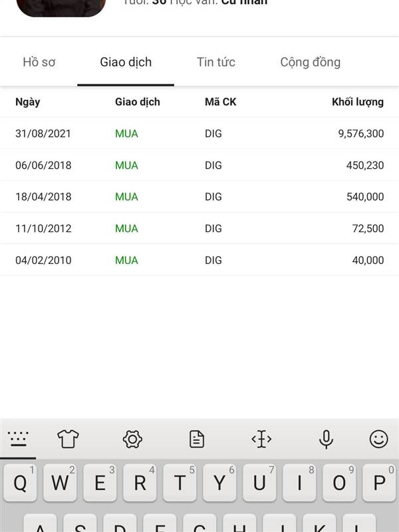Tap the Q key on keyboard
Screen dimensions: 399x532
(x=20, y=483)
